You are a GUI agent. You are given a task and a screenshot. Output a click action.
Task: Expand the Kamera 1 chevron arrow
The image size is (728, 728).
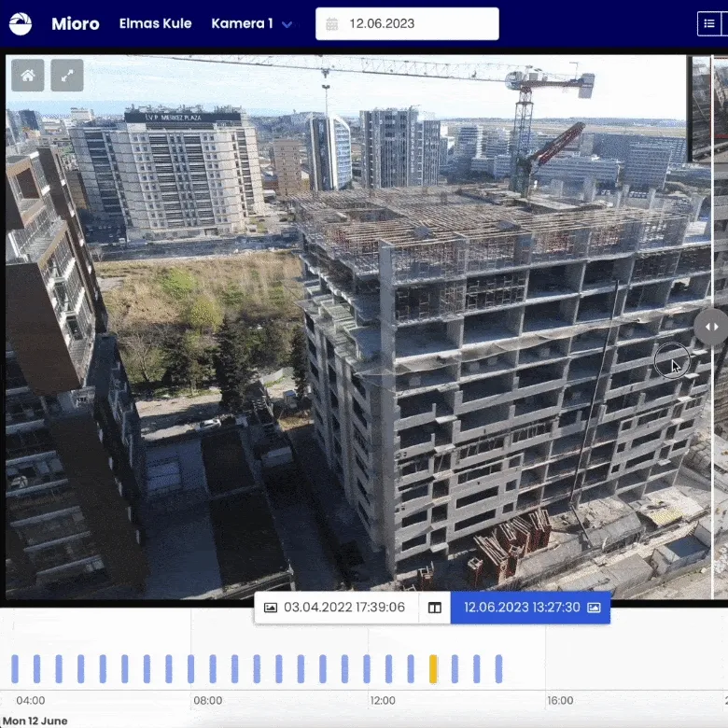coord(287,25)
